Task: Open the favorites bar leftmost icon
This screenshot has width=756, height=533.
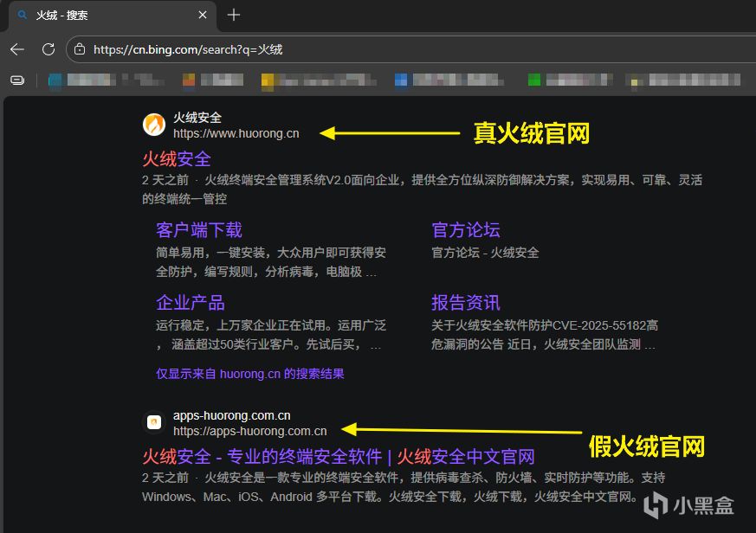Action: click(x=17, y=80)
